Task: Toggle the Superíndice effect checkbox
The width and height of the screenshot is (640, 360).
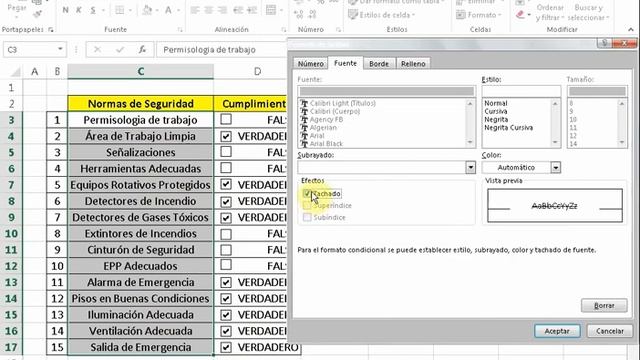Action: pos(307,205)
